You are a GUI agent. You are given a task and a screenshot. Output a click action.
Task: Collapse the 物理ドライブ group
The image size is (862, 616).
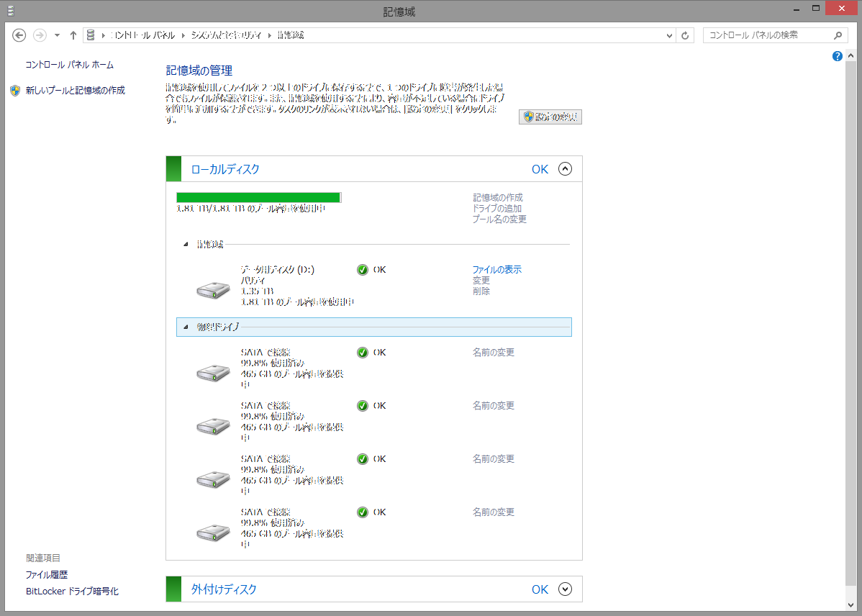click(186, 327)
